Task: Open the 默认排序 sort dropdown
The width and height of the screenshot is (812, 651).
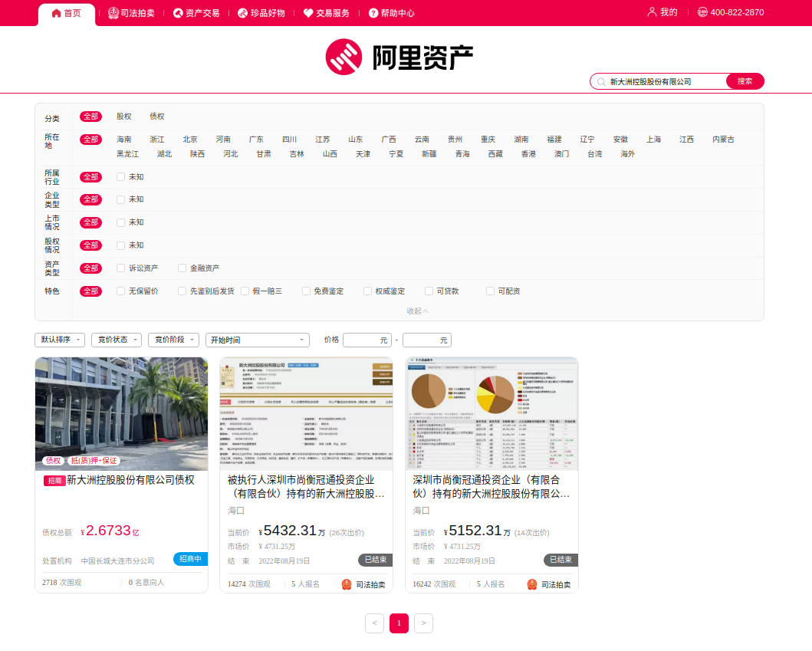Action: coord(60,340)
